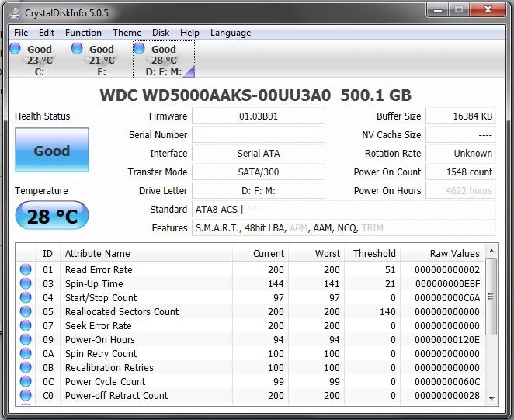Select the D: F: M: drive status orb
Image resolution: width=514 pixels, height=420 pixels.
(139, 49)
